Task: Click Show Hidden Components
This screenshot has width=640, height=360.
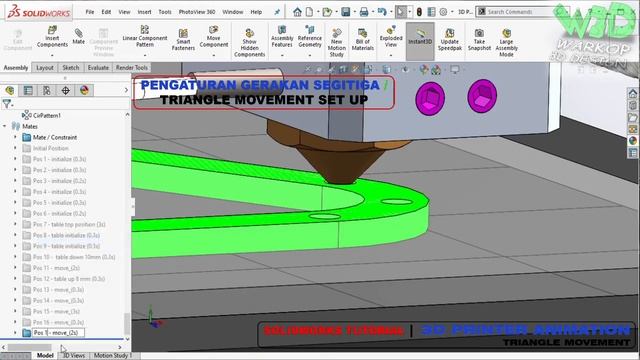Action: pyautogui.click(x=249, y=42)
